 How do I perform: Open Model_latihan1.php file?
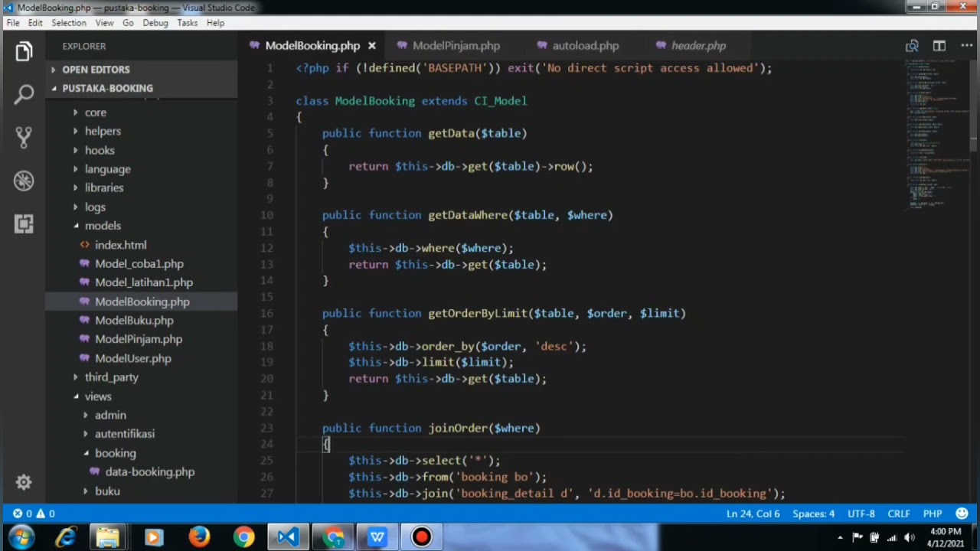click(143, 282)
